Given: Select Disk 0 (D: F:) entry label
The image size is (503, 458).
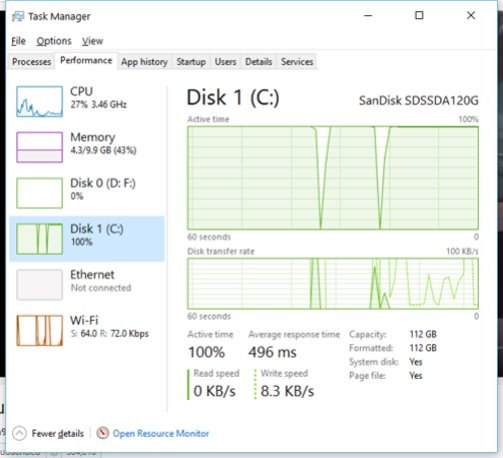Looking at the screenshot, I should tap(103, 189).
